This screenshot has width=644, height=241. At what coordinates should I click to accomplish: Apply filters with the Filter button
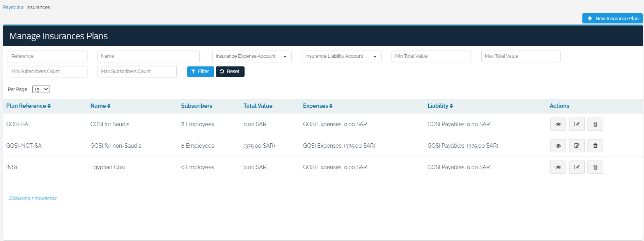[x=200, y=71]
